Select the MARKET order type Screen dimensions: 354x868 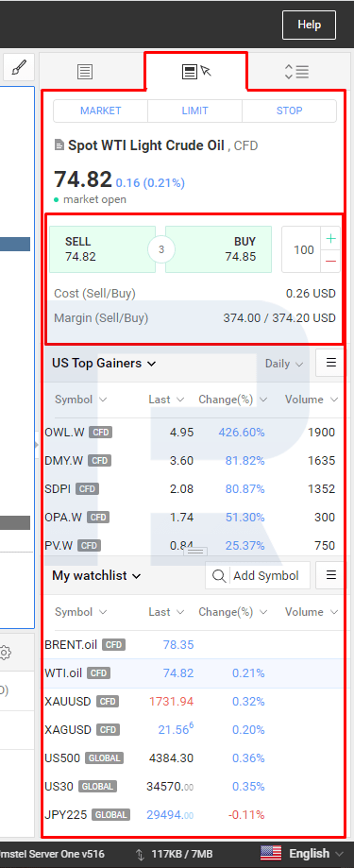pyautogui.click(x=101, y=111)
